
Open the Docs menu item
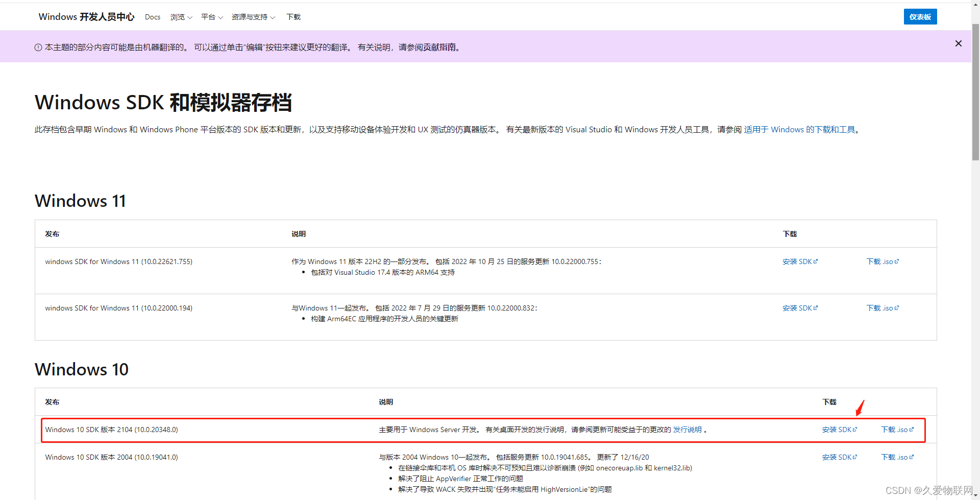(153, 17)
